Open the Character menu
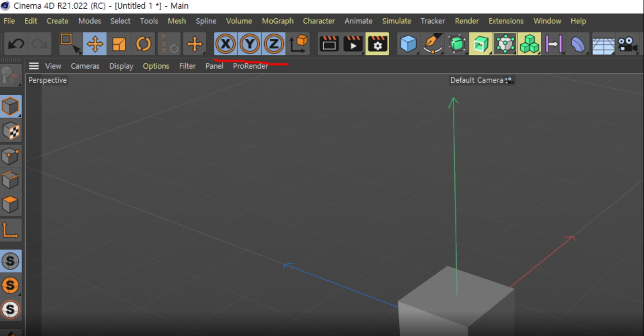644x336 pixels. click(x=319, y=21)
